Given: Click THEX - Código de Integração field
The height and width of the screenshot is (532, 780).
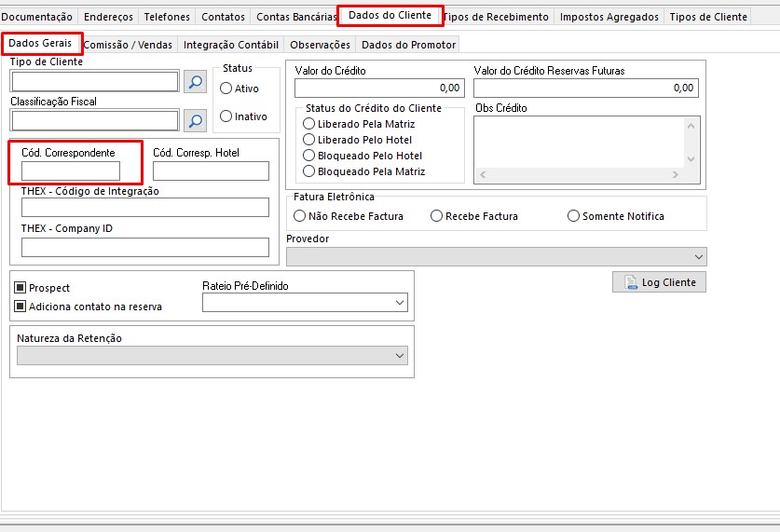Looking at the screenshot, I should 145,208.
